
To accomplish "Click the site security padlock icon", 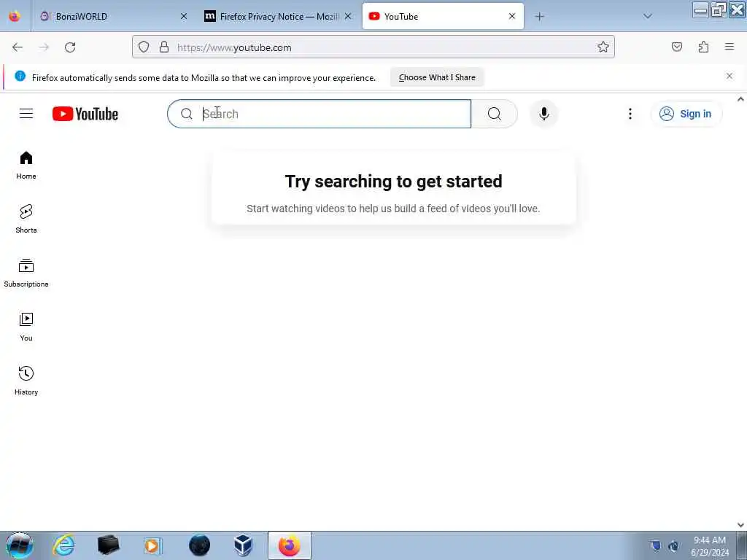I will [x=164, y=47].
